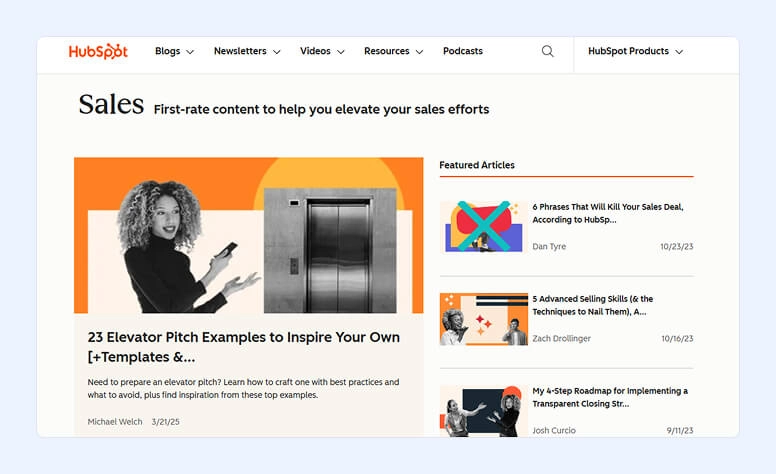Open the elevator pitch featured image
This screenshot has width=776, height=474.
[x=248, y=236]
